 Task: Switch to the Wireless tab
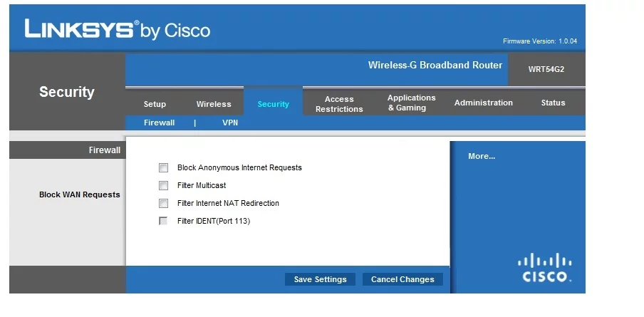click(x=214, y=104)
